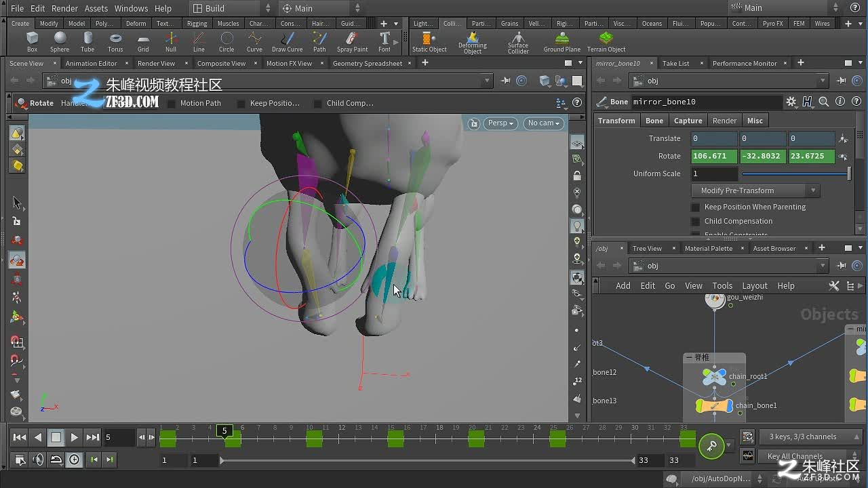Click the current frame number field
The height and width of the screenshot is (488, 868).
coord(119,437)
